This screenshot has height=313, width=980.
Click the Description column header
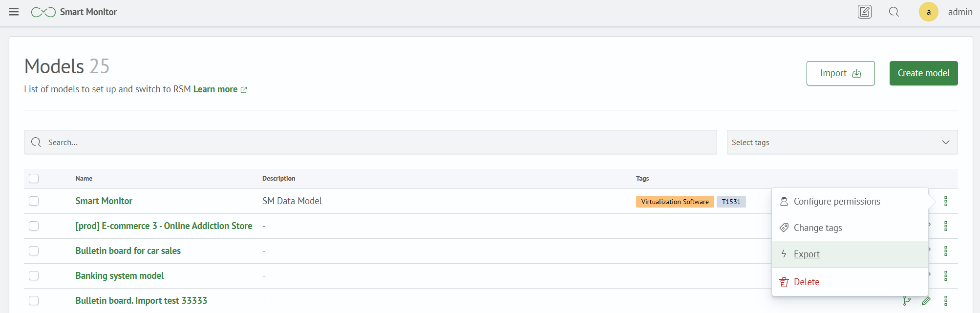coord(278,178)
